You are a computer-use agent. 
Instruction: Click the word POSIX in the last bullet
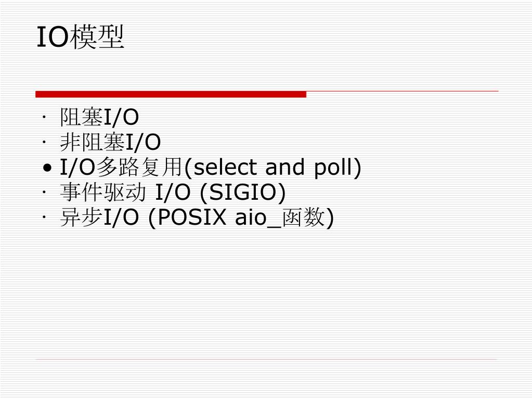point(192,217)
